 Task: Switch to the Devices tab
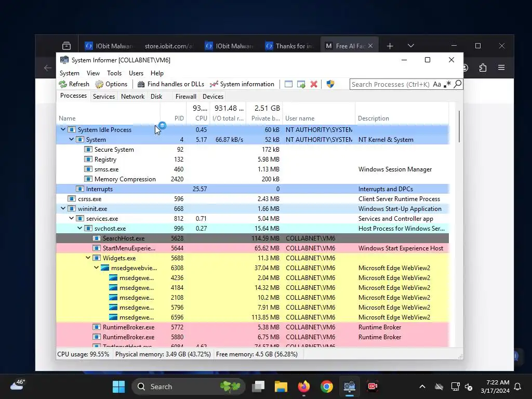pos(212,96)
